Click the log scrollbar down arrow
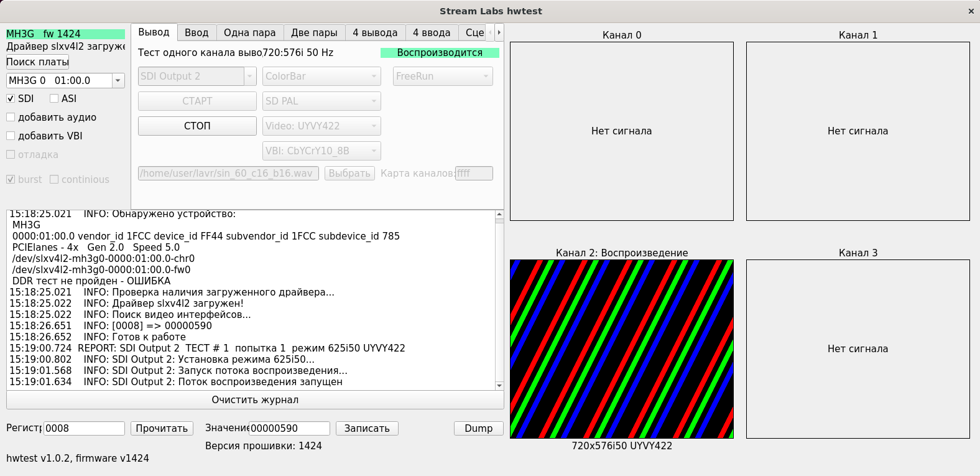This screenshot has height=476, width=980. 499,386
